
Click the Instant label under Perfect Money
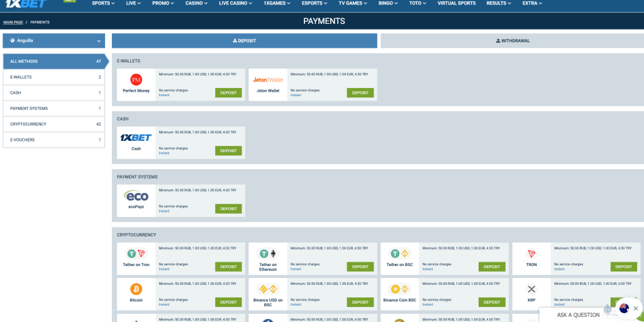pos(164,96)
